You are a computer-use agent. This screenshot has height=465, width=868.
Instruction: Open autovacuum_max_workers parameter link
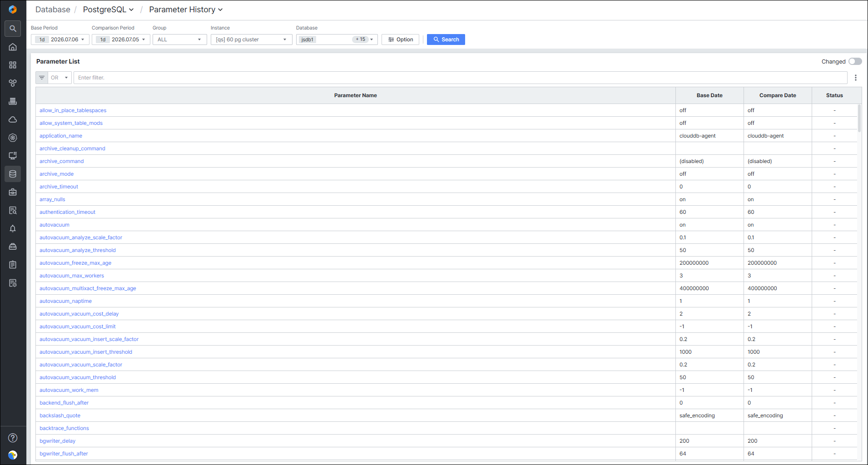coord(72,276)
